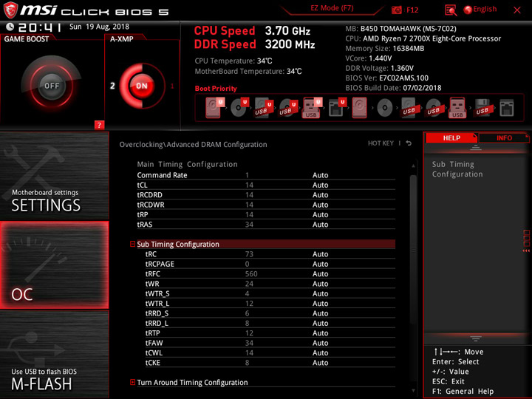532x399 pixels.
Task: Select legacy network boot icon
Action: [x=507, y=108]
